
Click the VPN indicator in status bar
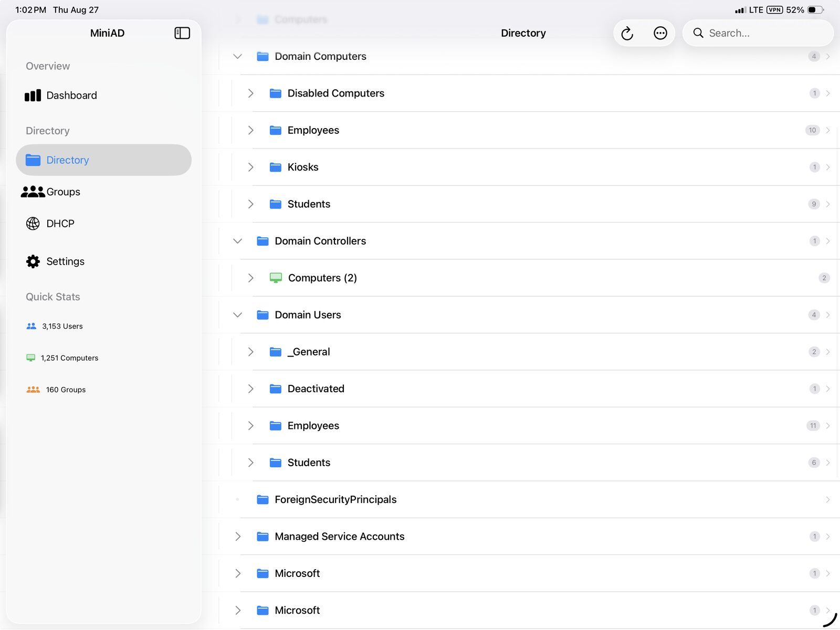click(774, 10)
